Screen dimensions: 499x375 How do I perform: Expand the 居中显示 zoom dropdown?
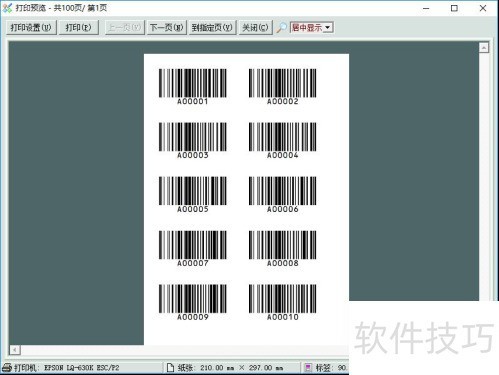(328, 27)
